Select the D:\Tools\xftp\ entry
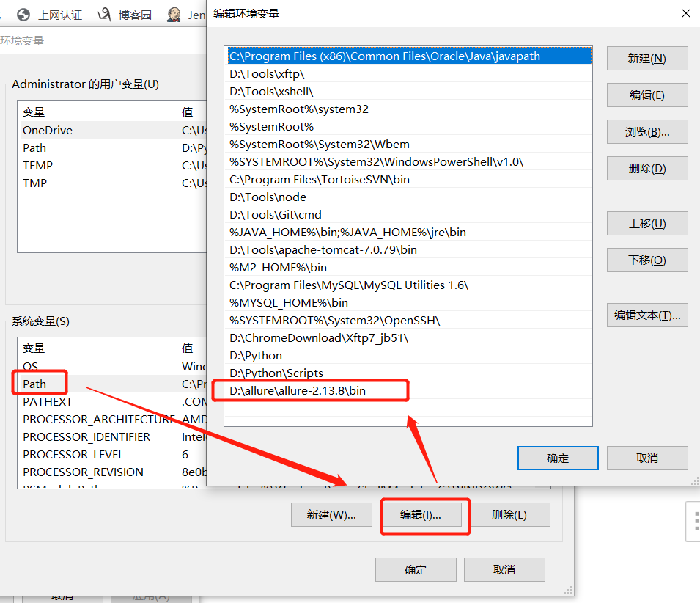The height and width of the screenshot is (603, 700). click(409, 73)
